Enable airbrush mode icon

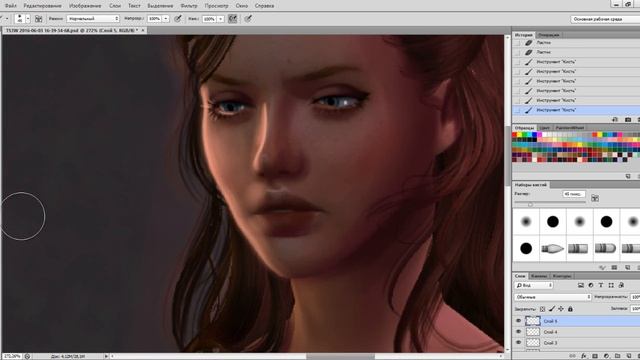click(x=233, y=19)
